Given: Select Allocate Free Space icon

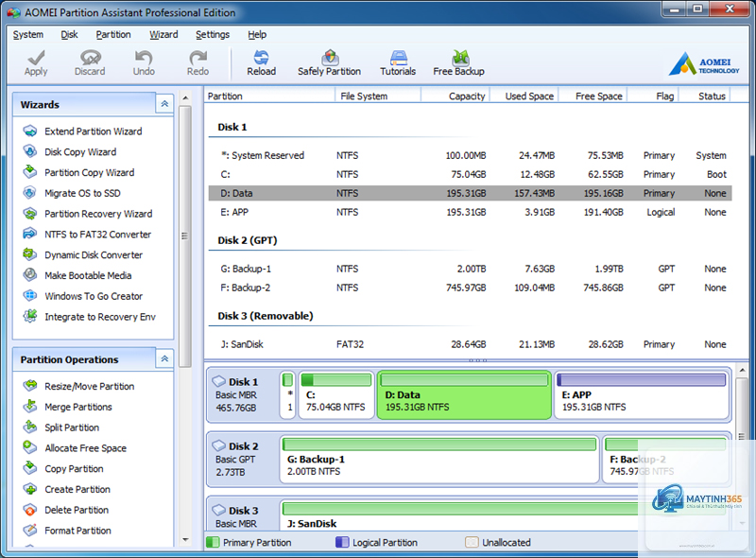Looking at the screenshot, I should coord(30,447).
